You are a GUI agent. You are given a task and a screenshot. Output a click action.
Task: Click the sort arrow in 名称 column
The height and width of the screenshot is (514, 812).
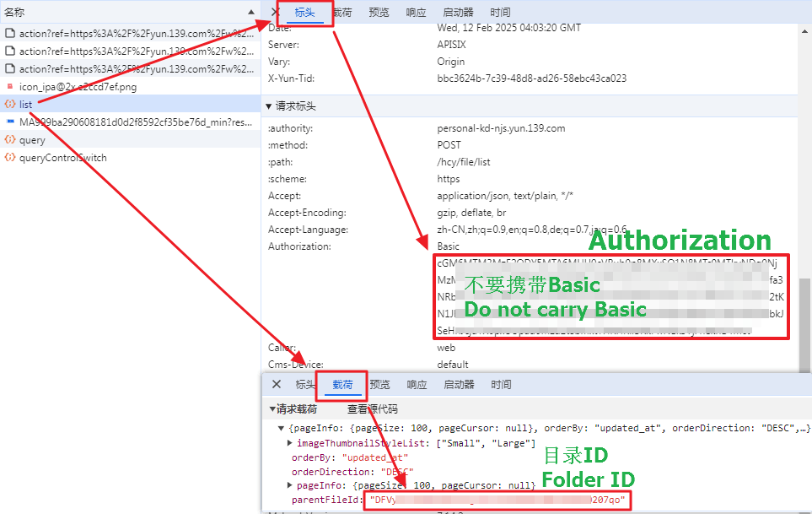251,12
